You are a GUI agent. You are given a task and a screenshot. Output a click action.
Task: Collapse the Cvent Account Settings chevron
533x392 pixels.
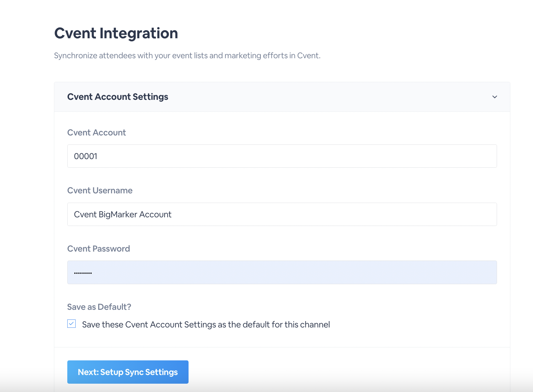point(495,97)
